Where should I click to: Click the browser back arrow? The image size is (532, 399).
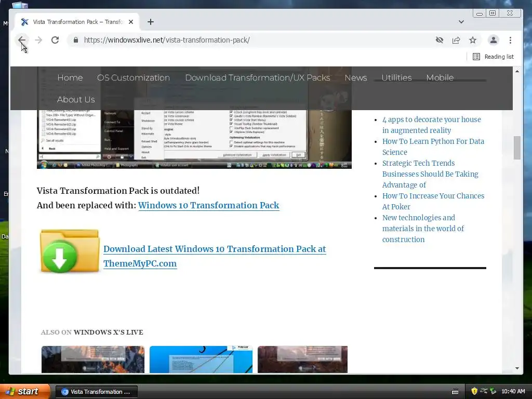pos(22,40)
